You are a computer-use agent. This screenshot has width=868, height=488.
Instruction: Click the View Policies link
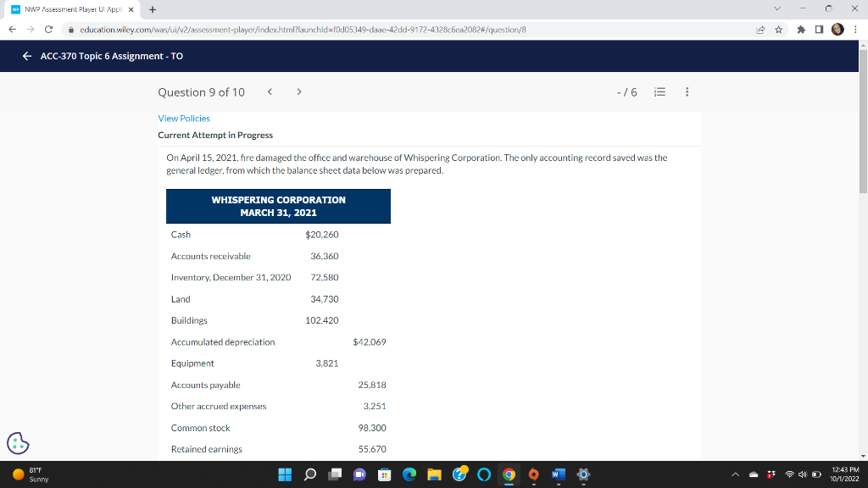184,119
